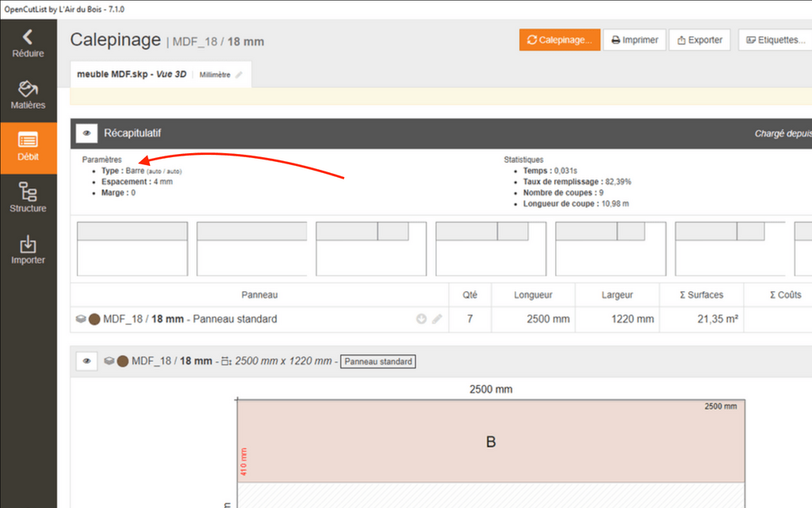Toggle MDF_18 panel diagram visibility eye
The height and width of the screenshot is (508, 812).
pos(86,361)
